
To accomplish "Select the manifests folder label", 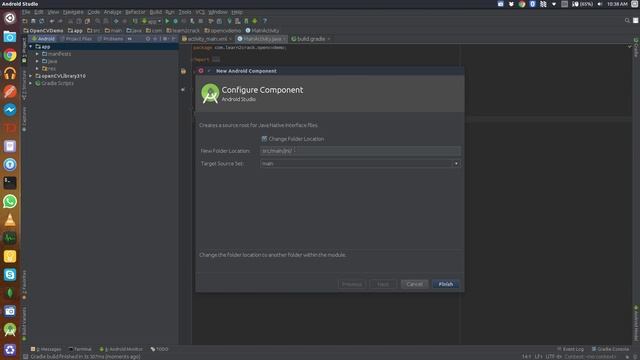I will click(59, 54).
